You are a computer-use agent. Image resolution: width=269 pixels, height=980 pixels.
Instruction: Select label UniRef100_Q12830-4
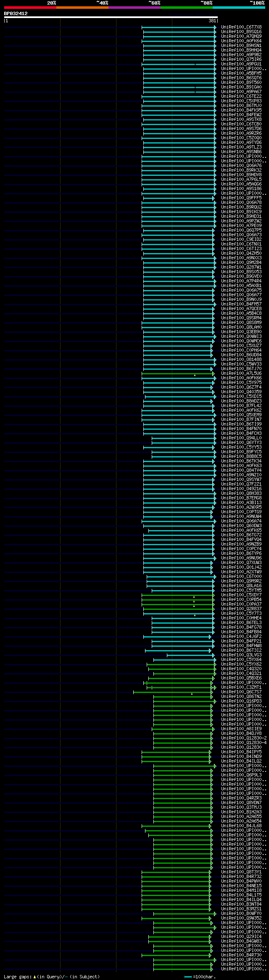[x=244, y=742]
